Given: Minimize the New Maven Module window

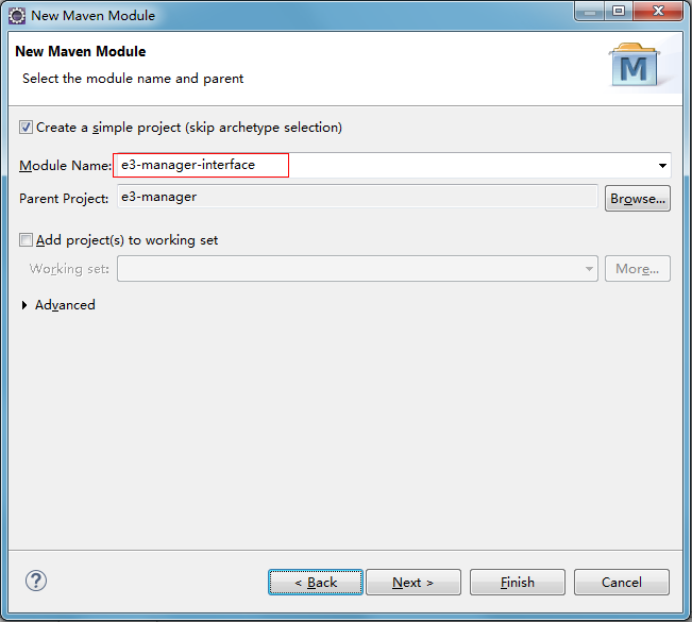Looking at the screenshot, I should 590,11.
